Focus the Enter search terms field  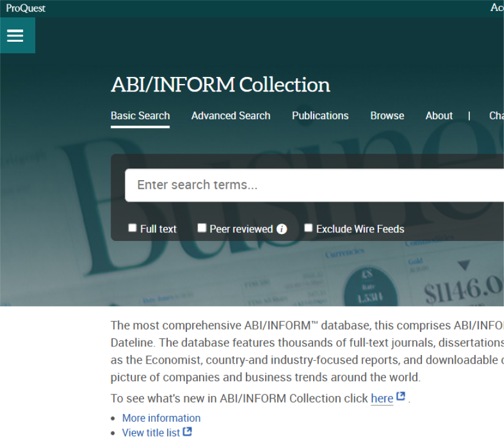coord(314,185)
